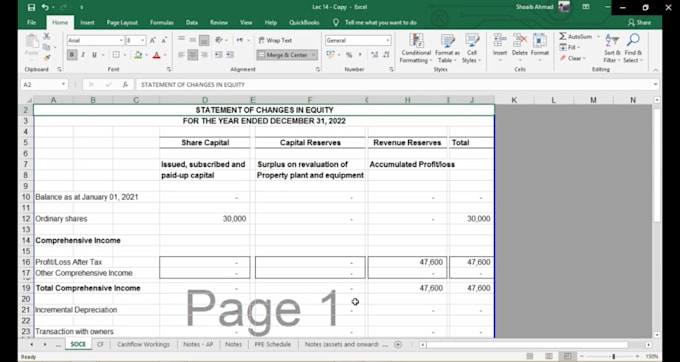
Task: Apply Format Painter brush
Action: 46,57
